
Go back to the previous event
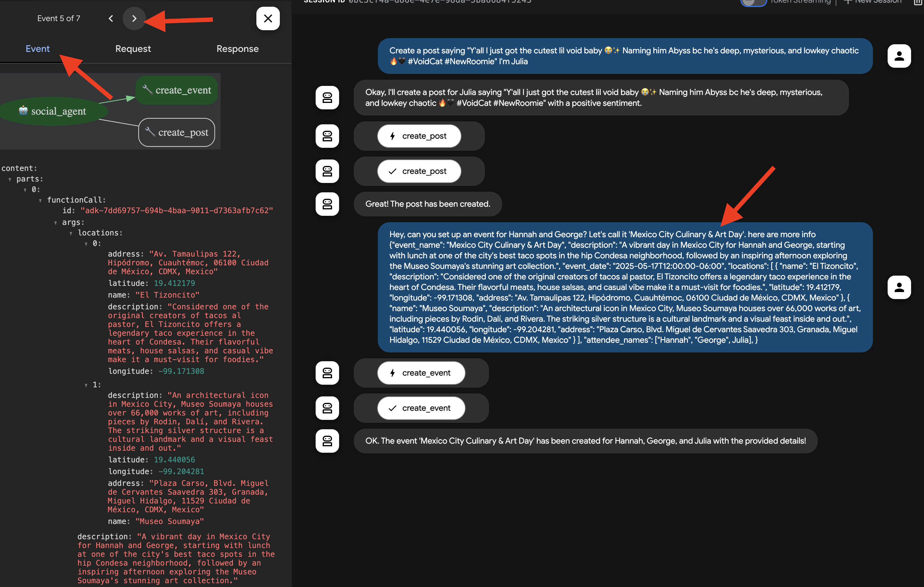click(x=111, y=18)
